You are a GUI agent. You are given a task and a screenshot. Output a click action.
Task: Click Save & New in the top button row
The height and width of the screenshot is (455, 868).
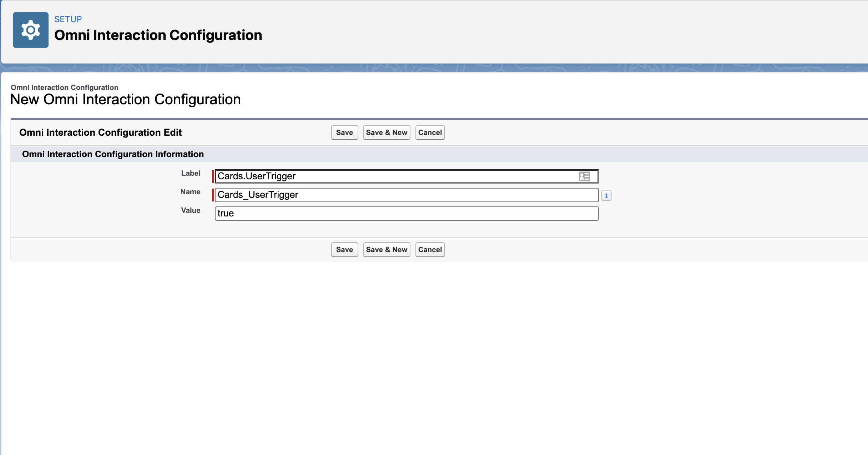pos(387,132)
